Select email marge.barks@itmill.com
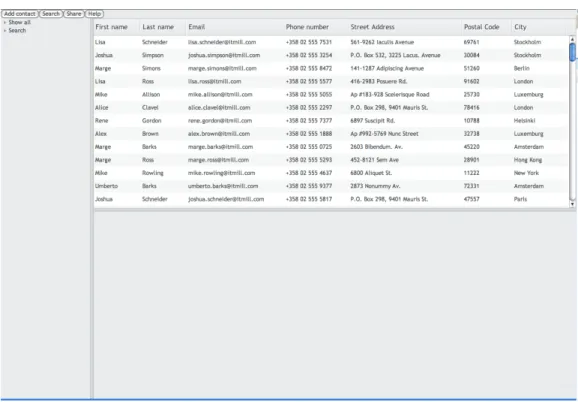This screenshot has height=402, width=578. point(220,147)
